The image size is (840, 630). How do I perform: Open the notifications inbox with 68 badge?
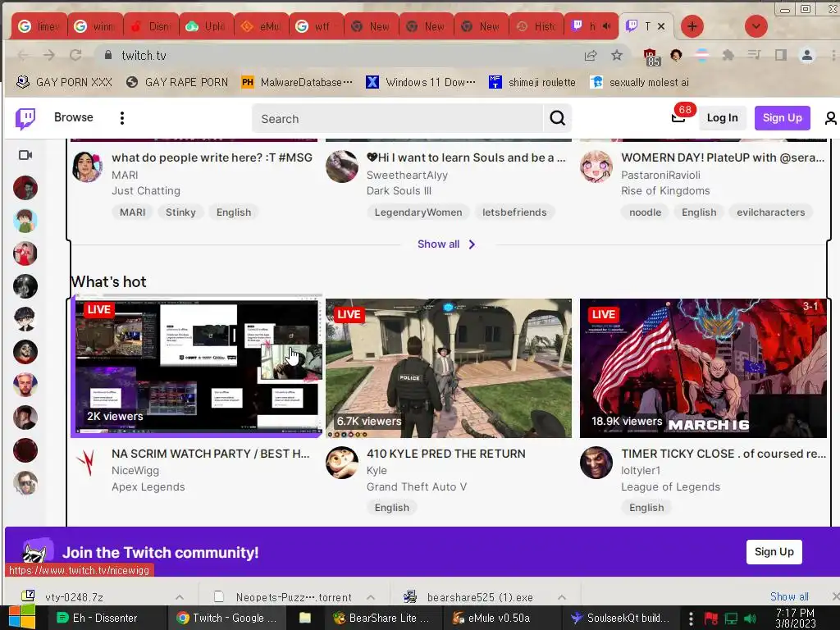(678, 117)
